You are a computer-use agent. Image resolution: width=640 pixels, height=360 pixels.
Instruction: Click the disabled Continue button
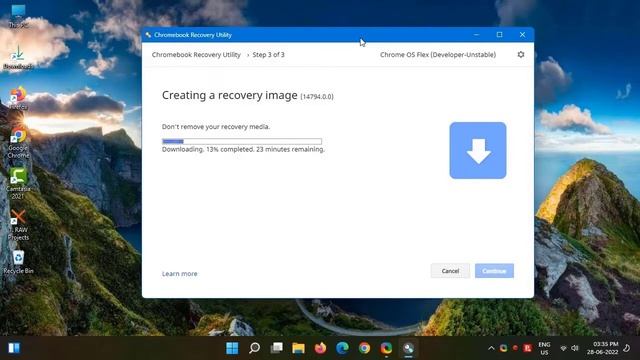click(494, 271)
